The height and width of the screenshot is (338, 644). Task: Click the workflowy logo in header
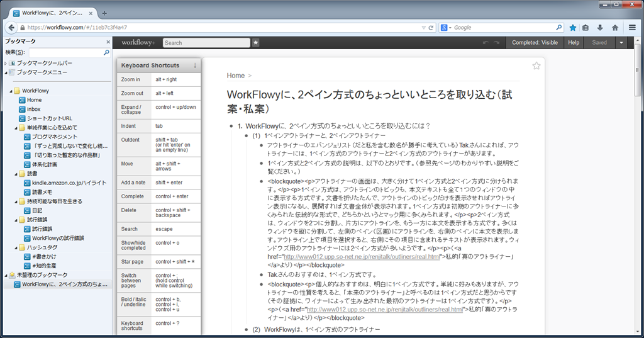pyautogui.click(x=138, y=42)
